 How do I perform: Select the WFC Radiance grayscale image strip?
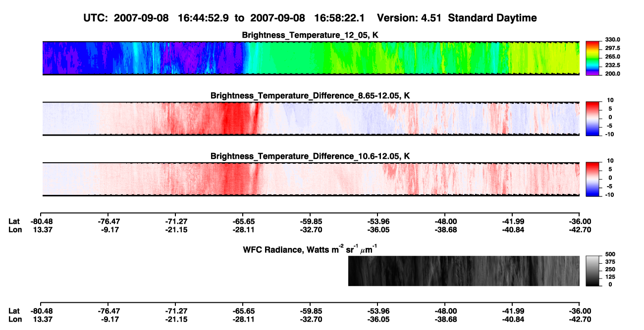coord(464,271)
